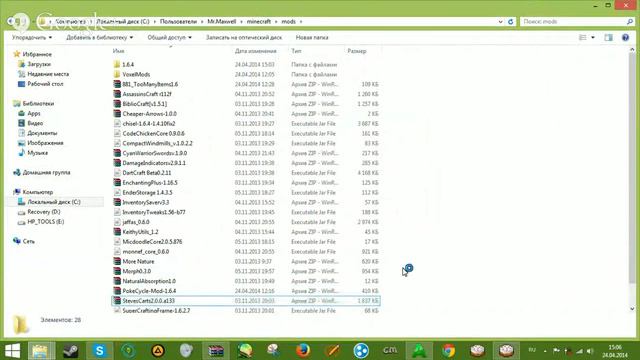Open Add to library dropdown
The image size is (640, 360).
(x=100, y=38)
